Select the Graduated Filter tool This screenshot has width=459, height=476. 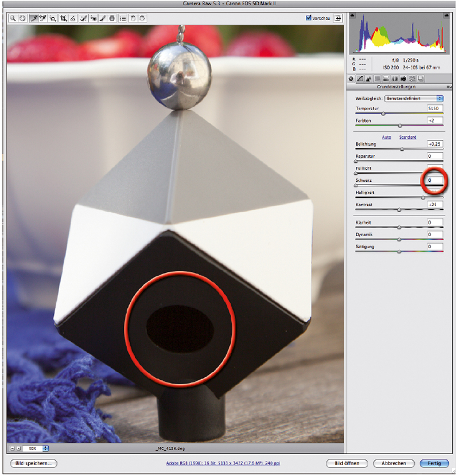coord(112,18)
